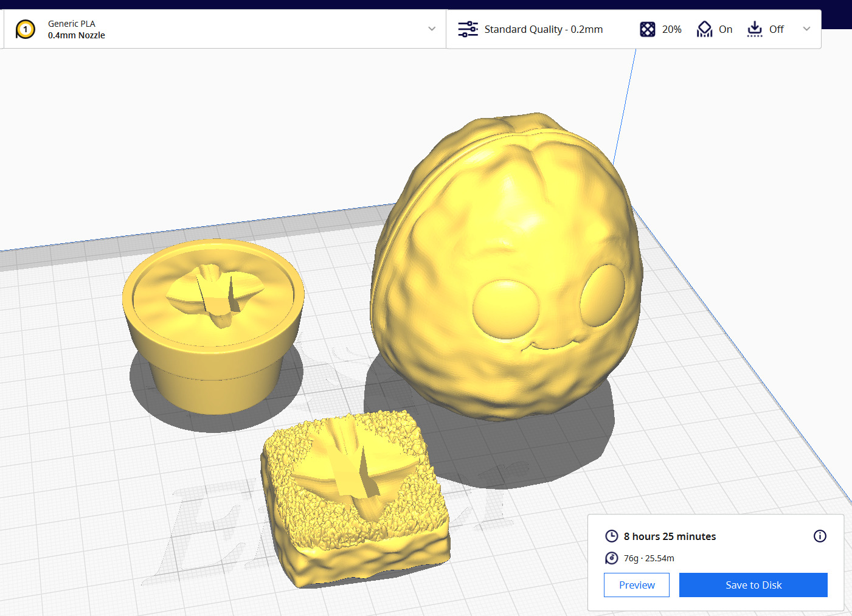The height and width of the screenshot is (616, 852).
Task: Open the print time info icon
Action: tap(820, 536)
